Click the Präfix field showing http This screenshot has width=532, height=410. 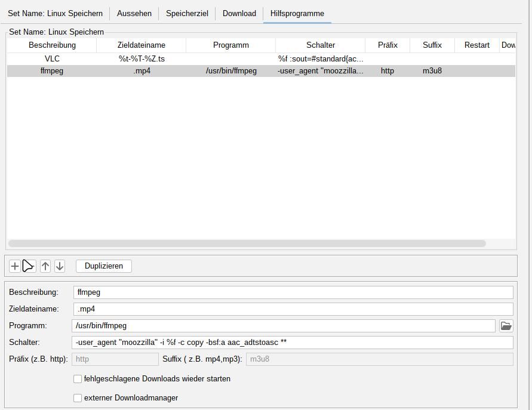point(115,359)
